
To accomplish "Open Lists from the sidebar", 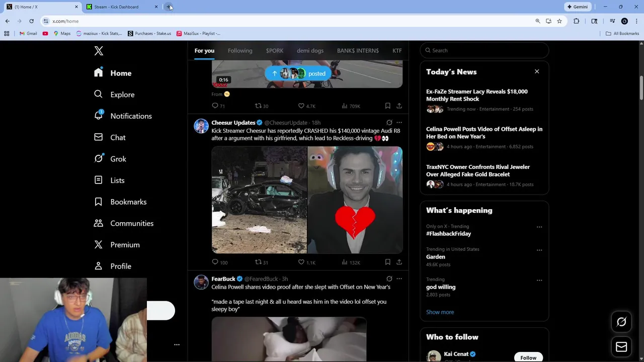I will click(109, 180).
